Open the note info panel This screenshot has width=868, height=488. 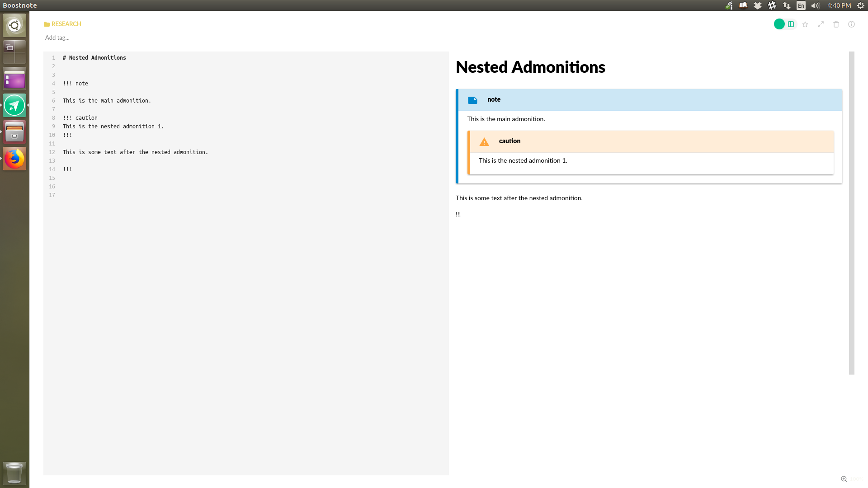851,24
